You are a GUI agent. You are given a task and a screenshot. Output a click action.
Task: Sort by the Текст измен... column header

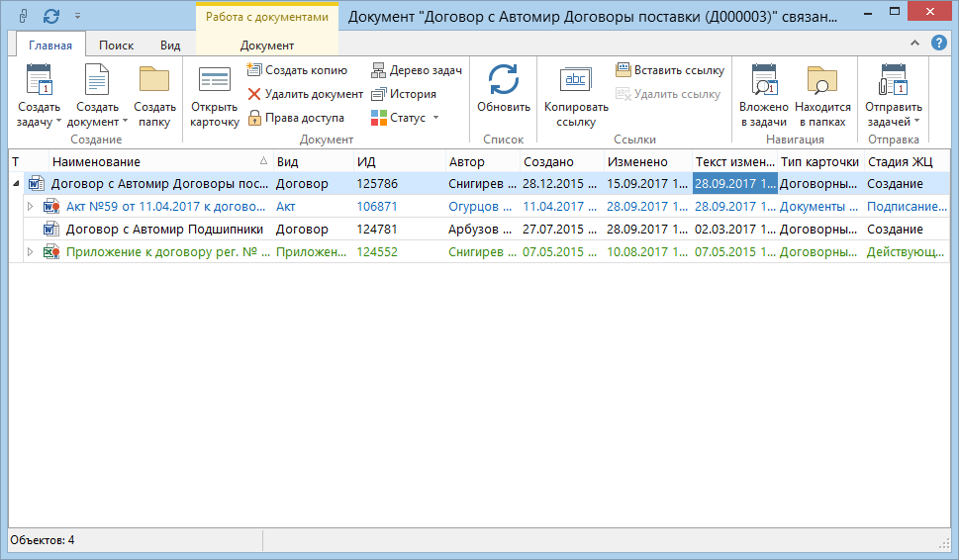point(734,162)
